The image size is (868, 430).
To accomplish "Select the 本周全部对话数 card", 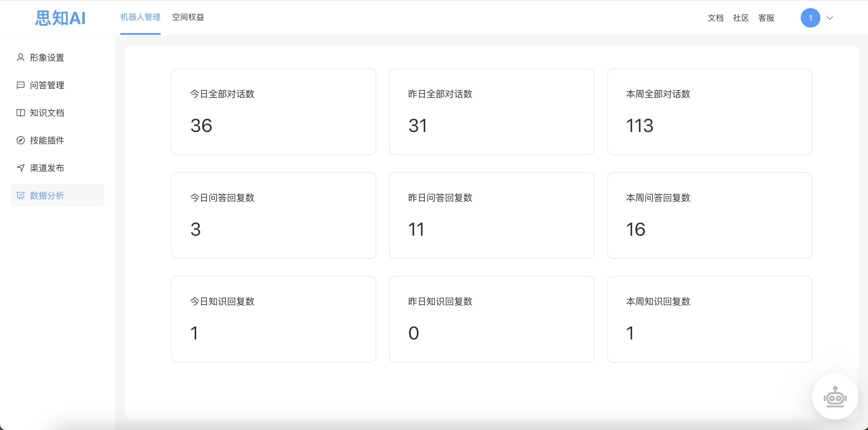I will pyautogui.click(x=709, y=112).
